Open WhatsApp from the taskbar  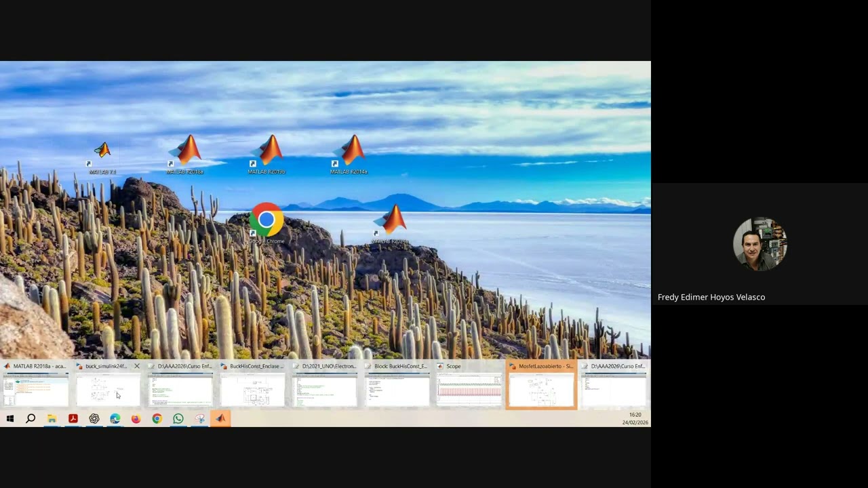(178, 419)
